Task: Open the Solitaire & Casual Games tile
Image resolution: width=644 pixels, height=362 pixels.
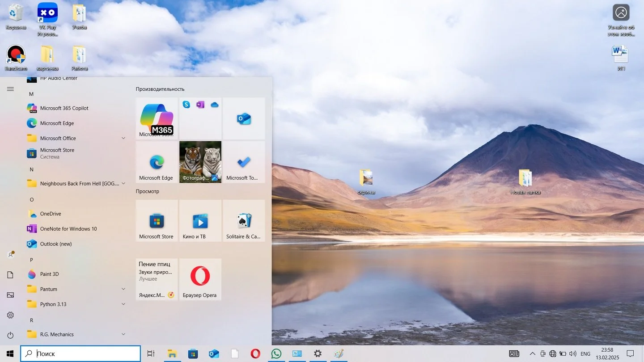Action: [x=244, y=221]
